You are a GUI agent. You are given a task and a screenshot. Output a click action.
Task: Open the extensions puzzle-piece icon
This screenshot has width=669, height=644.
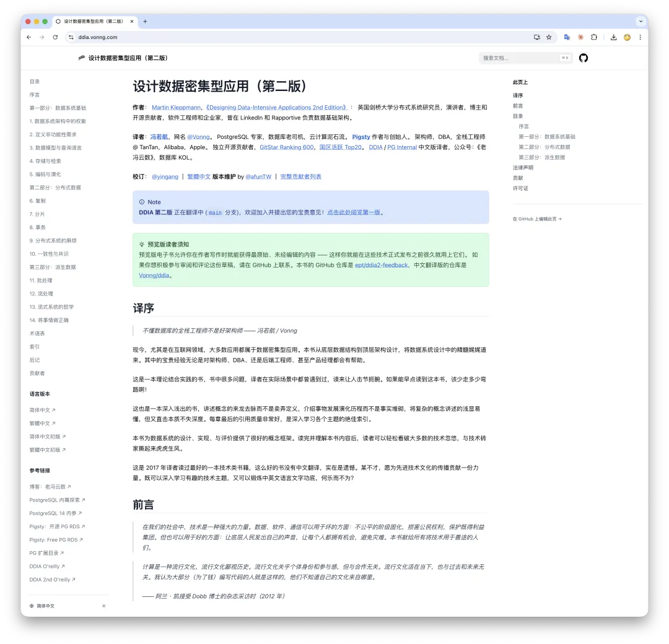(594, 37)
